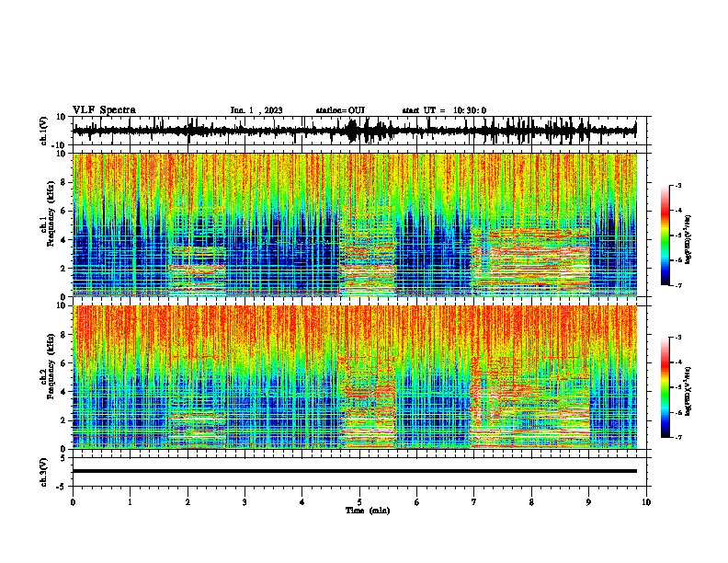The width and height of the screenshot is (728, 563).
Task: Click the ch.3 flat black trace line
Action: pyautogui.click(x=354, y=471)
